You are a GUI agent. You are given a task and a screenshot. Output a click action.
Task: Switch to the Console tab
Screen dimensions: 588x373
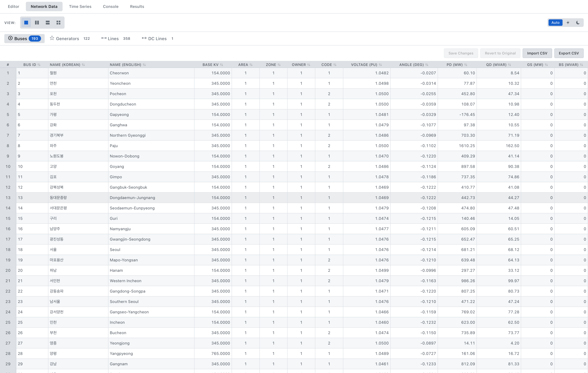pos(111,7)
